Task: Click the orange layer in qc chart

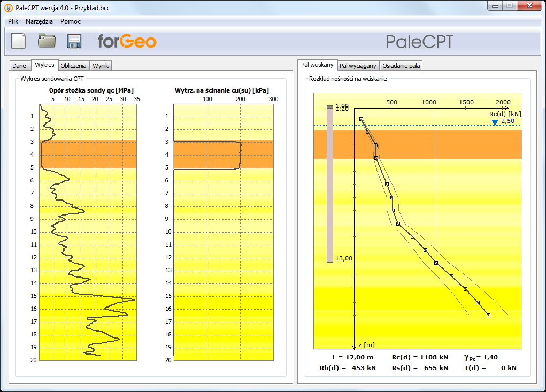Action: click(x=88, y=154)
